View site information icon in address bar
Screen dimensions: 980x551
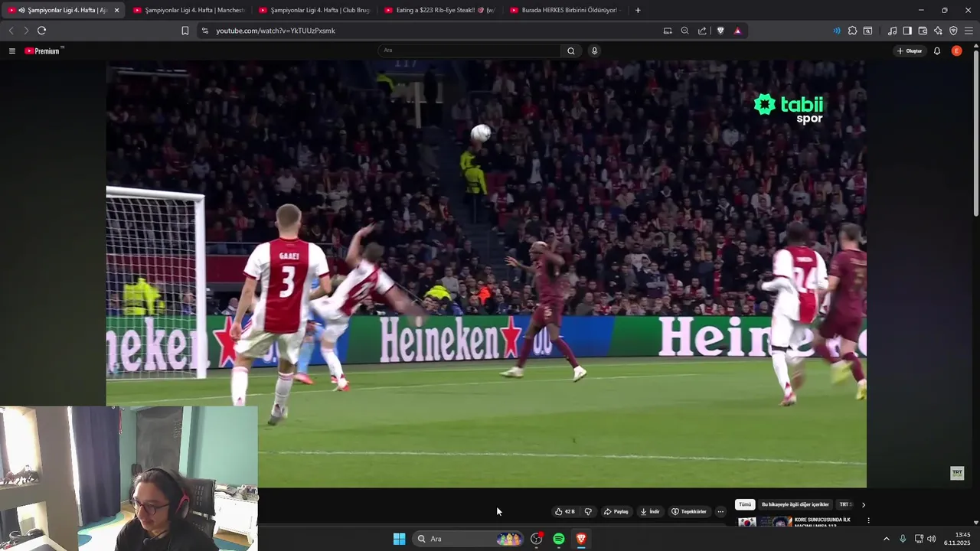tap(204, 31)
